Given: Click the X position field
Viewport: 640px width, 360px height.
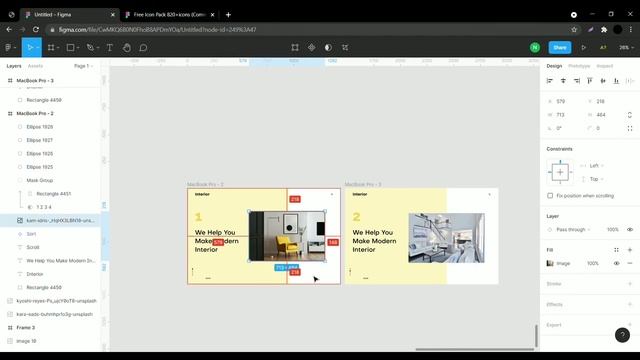Looking at the screenshot, I should click(565, 101).
